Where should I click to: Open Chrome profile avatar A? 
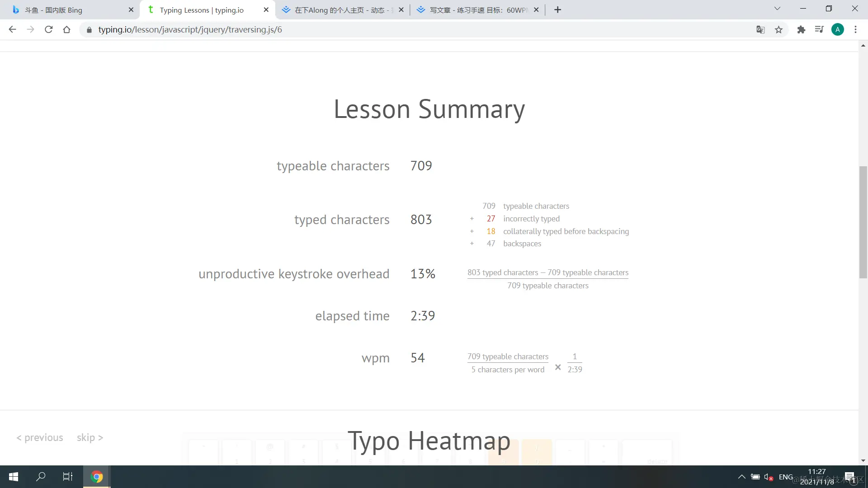837,29
